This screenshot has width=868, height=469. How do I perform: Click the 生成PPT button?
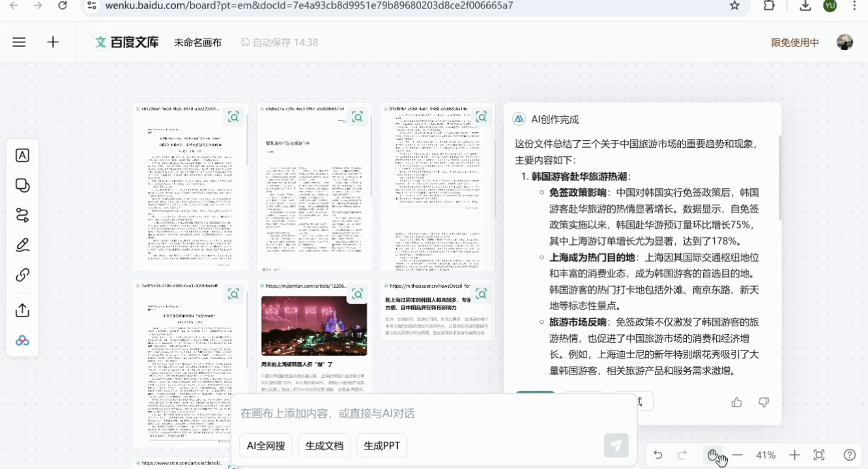pos(382,446)
